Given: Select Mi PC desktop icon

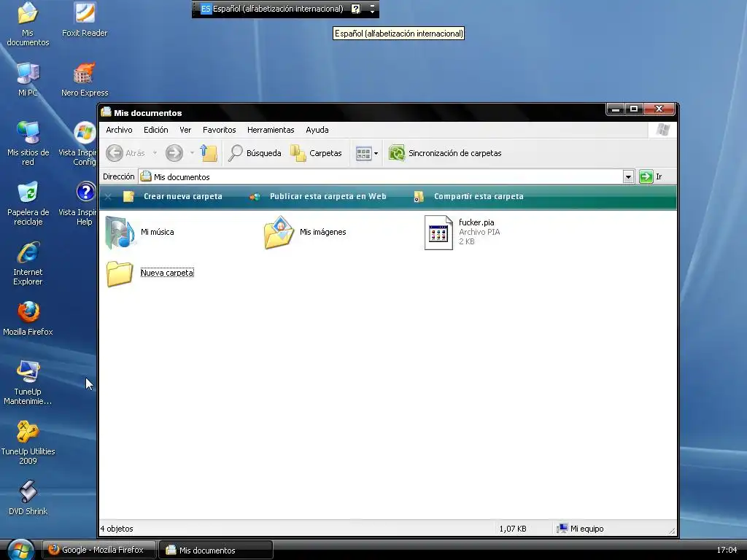Looking at the screenshot, I should tap(28, 79).
